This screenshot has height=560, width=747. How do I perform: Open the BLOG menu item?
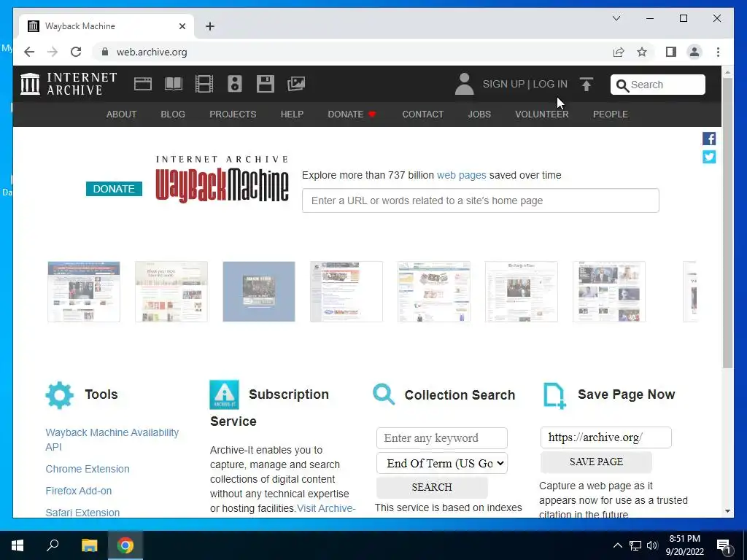(173, 114)
